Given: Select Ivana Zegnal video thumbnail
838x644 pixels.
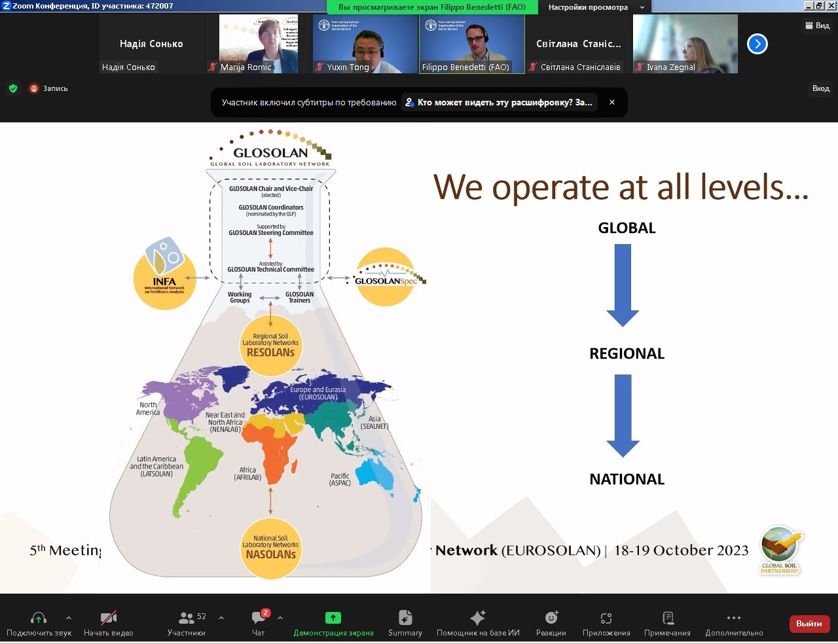Looking at the screenshot, I should coord(685,44).
